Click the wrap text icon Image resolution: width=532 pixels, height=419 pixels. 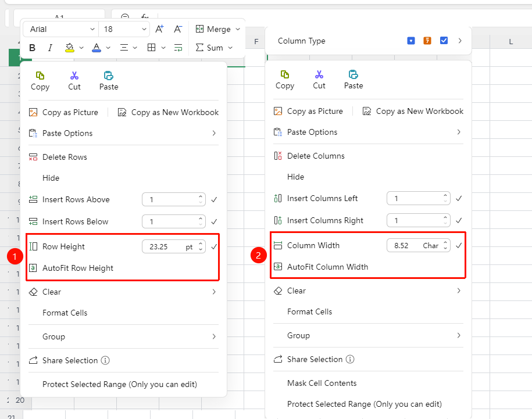[x=178, y=48]
